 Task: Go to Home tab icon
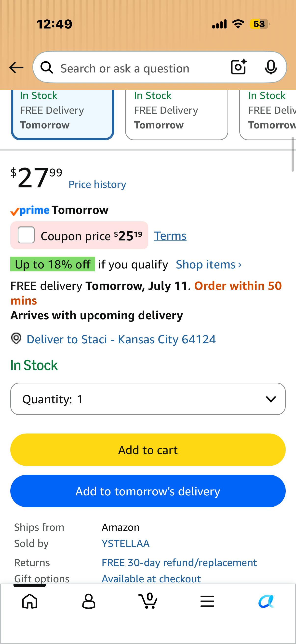pyautogui.click(x=30, y=601)
